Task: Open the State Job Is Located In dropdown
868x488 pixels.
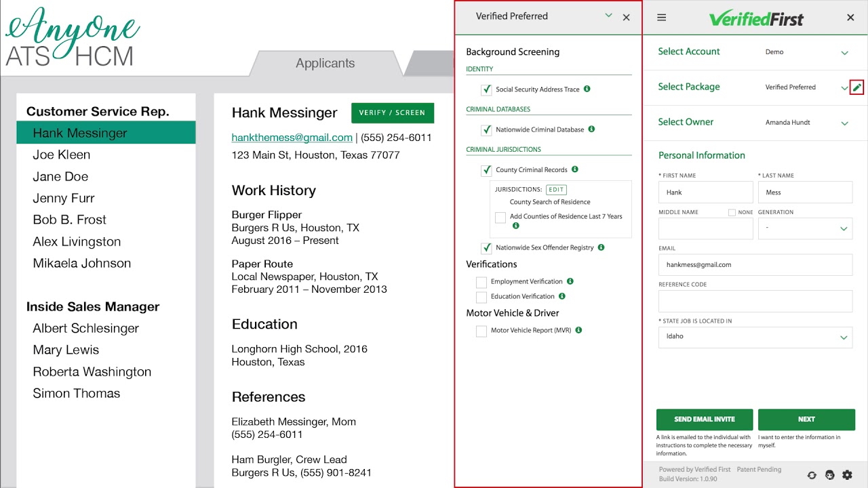Action: (755, 337)
